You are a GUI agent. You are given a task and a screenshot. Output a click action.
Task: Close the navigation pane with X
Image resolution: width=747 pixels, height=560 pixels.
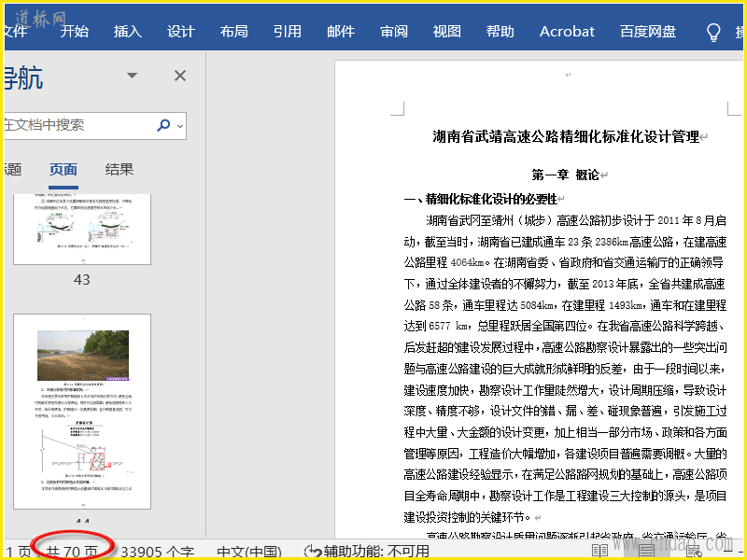pyautogui.click(x=180, y=76)
